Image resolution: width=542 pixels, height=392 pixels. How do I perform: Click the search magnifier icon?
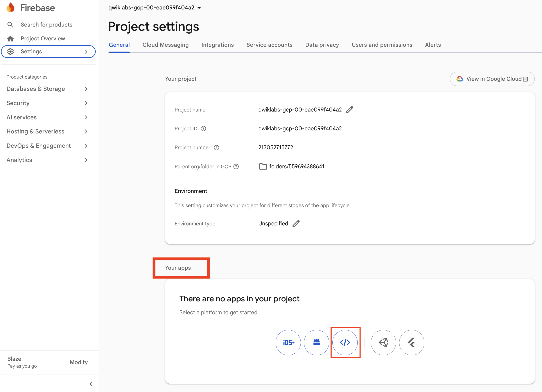(10, 25)
